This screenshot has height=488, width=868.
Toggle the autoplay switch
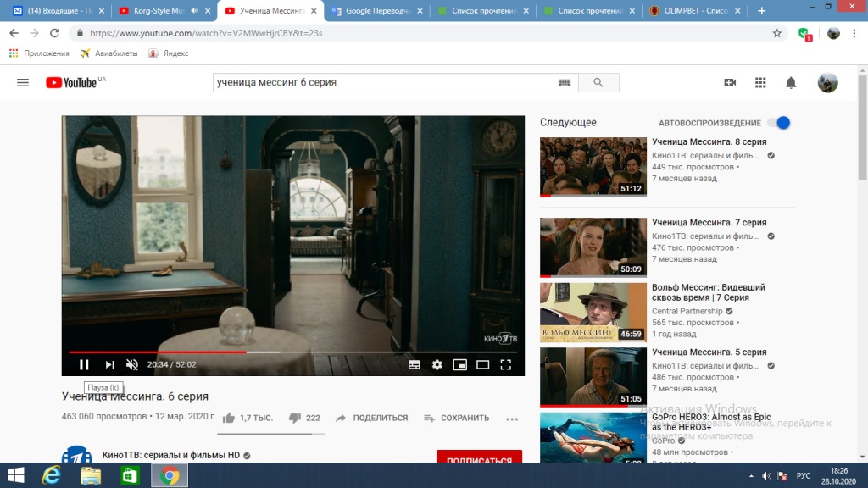pos(780,123)
